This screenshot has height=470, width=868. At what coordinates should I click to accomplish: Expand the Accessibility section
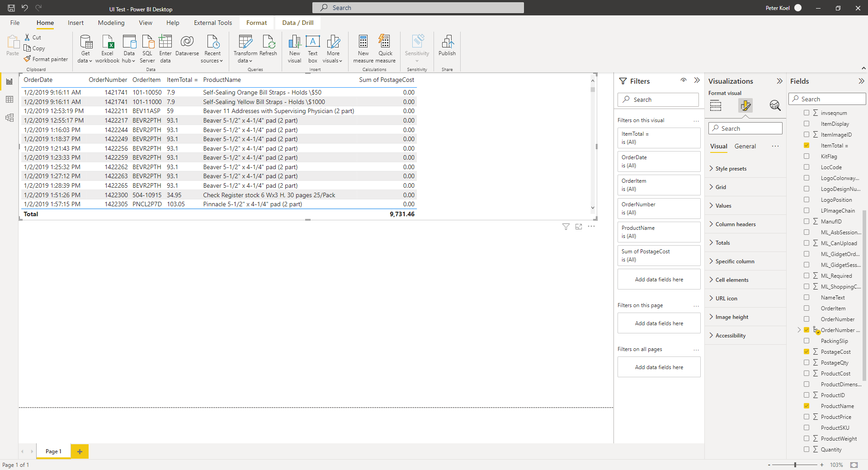point(745,336)
